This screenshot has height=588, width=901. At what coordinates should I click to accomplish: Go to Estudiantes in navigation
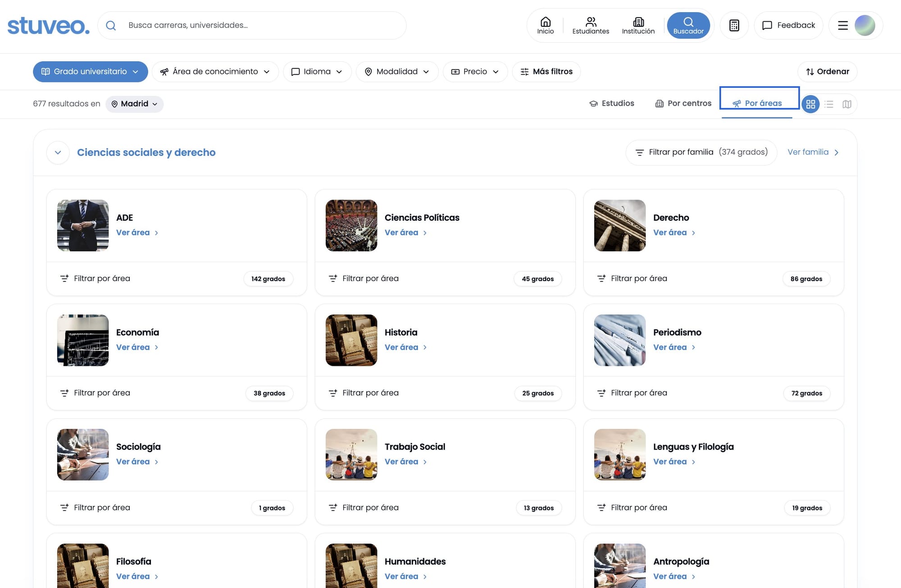coord(591,25)
